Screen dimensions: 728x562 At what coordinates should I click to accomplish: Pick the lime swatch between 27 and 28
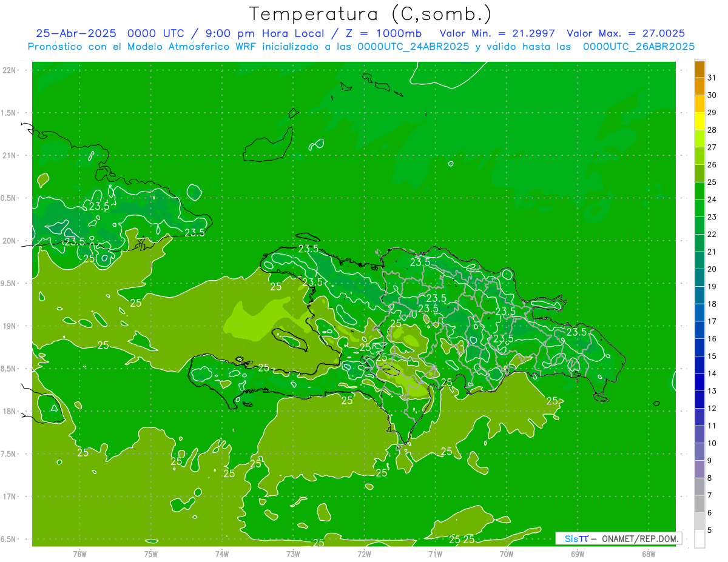(x=699, y=139)
